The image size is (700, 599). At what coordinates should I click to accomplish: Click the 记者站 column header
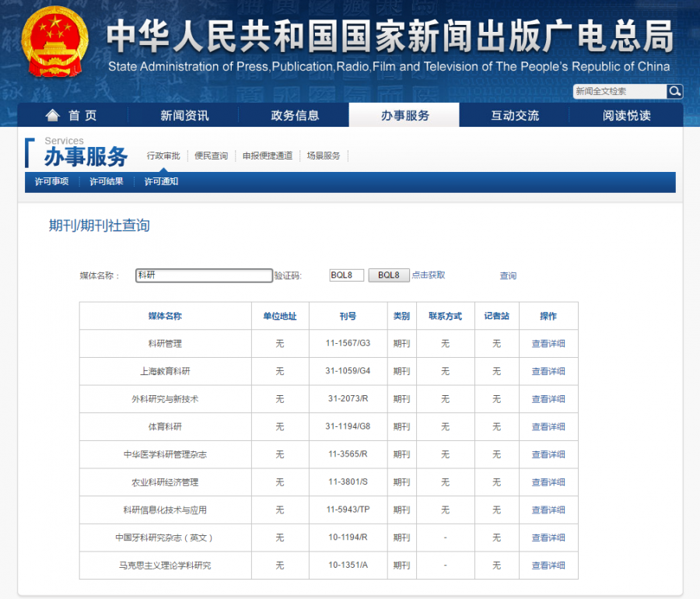pyautogui.click(x=496, y=316)
